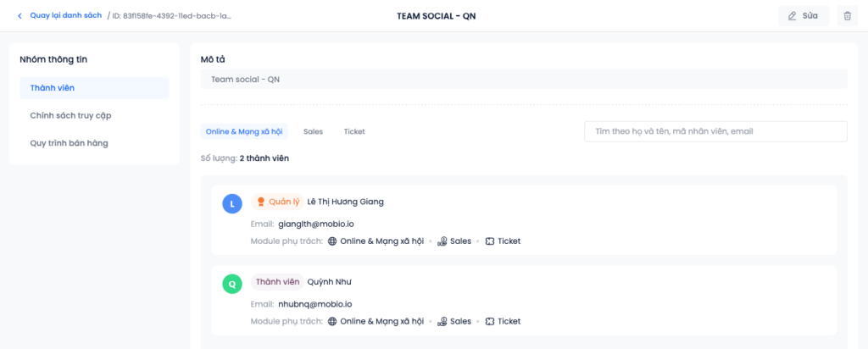The height and width of the screenshot is (349, 868).
Task: Switch to the Sales tab
Action: [x=313, y=131]
